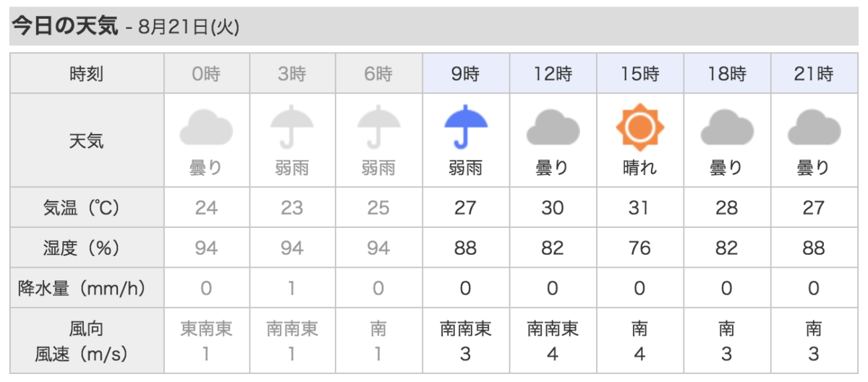Click the cloudy icon at 0時
This screenshot has width=868, height=382.
tap(206, 130)
